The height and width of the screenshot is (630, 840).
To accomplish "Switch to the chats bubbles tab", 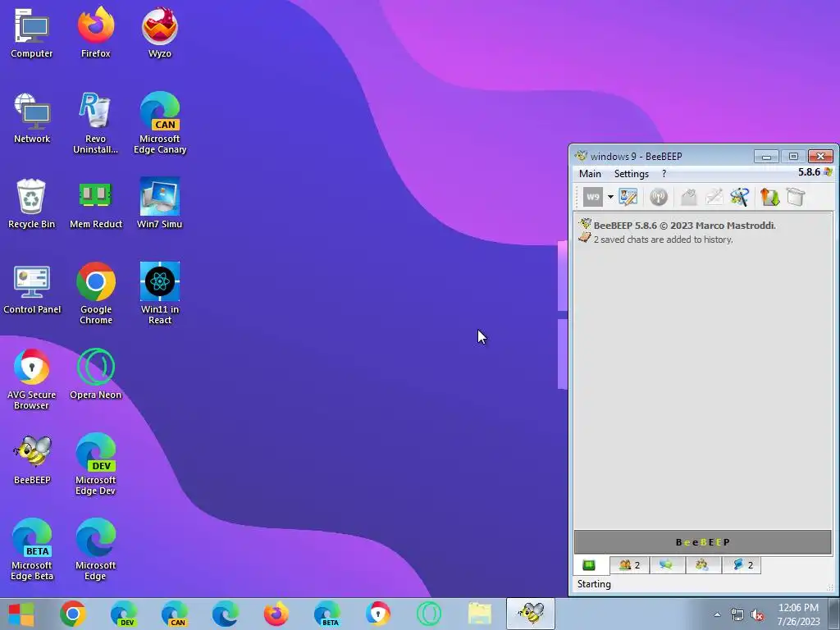I will (x=667, y=564).
